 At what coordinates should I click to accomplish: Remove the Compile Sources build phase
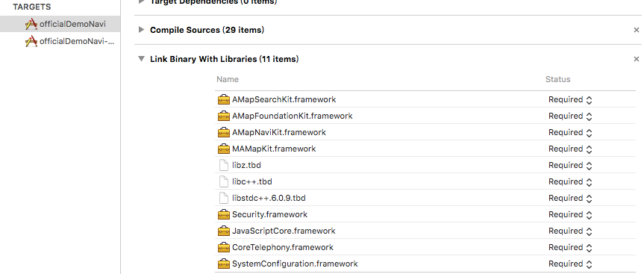637,30
